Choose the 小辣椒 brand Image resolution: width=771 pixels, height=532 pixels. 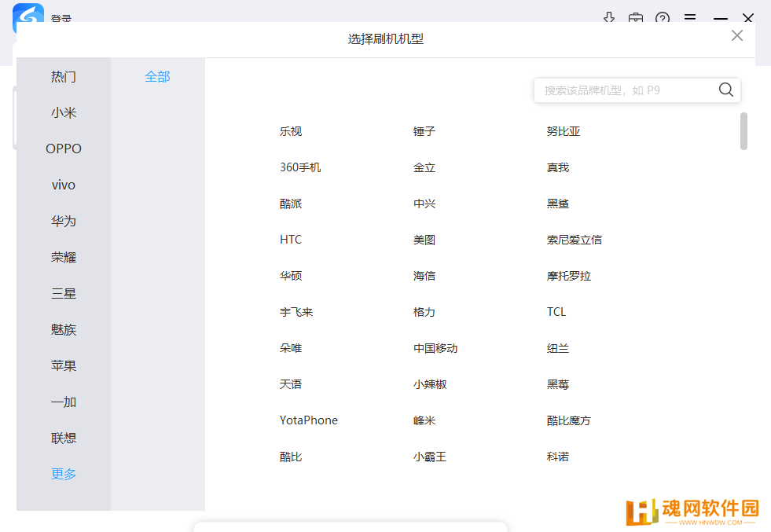[430, 384]
